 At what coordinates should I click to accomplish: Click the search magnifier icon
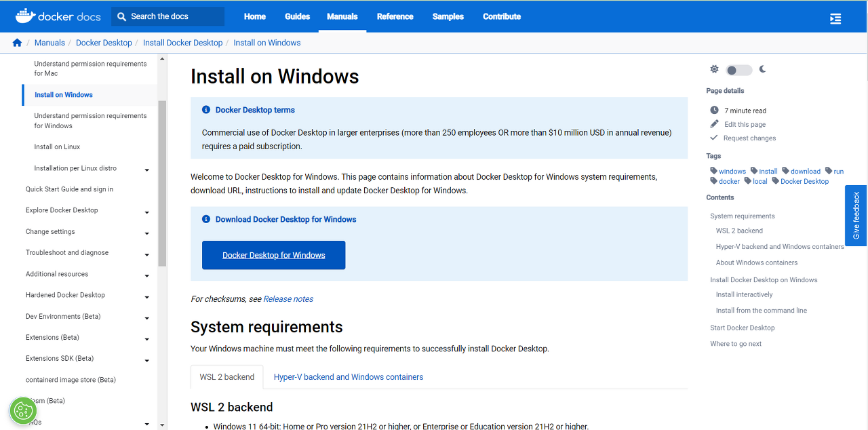[x=122, y=16]
